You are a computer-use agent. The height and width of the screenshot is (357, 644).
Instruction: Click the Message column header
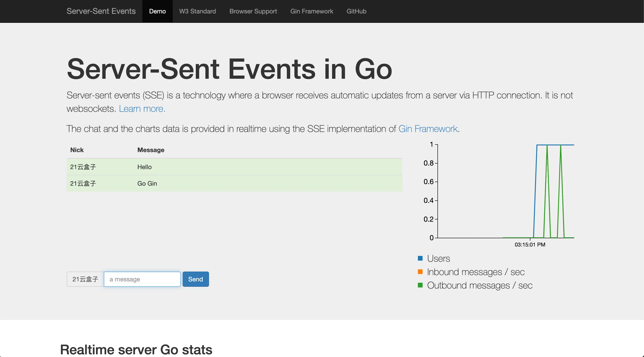(x=151, y=150)
